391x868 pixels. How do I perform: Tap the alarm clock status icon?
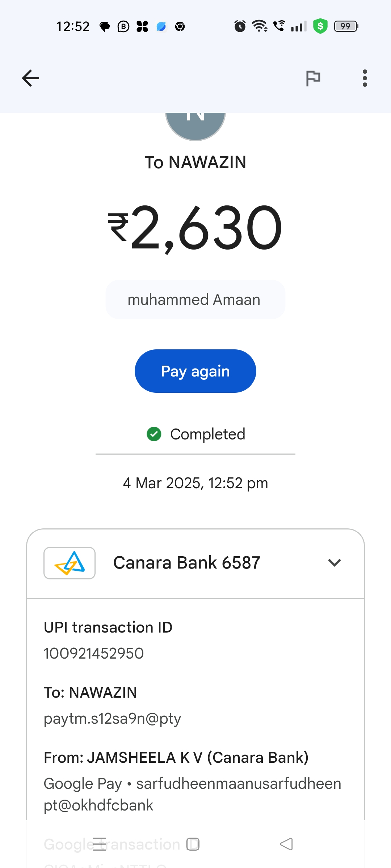click(x=240, y=26)
